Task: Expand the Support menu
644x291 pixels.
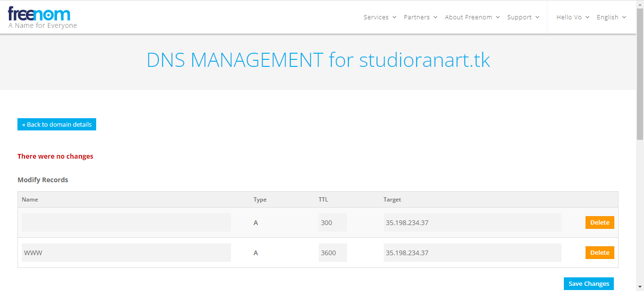Action: click(523, 17)
